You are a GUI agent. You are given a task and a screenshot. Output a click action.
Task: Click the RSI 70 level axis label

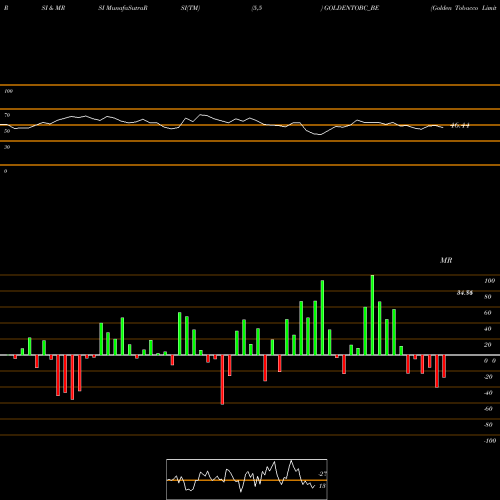coord(7,115)
